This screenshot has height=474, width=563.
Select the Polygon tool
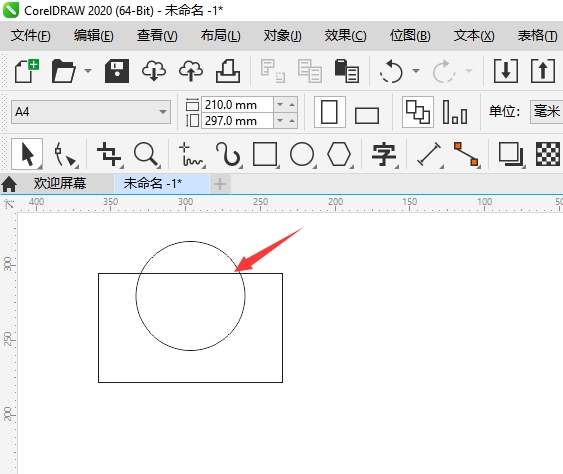(339, 154)
